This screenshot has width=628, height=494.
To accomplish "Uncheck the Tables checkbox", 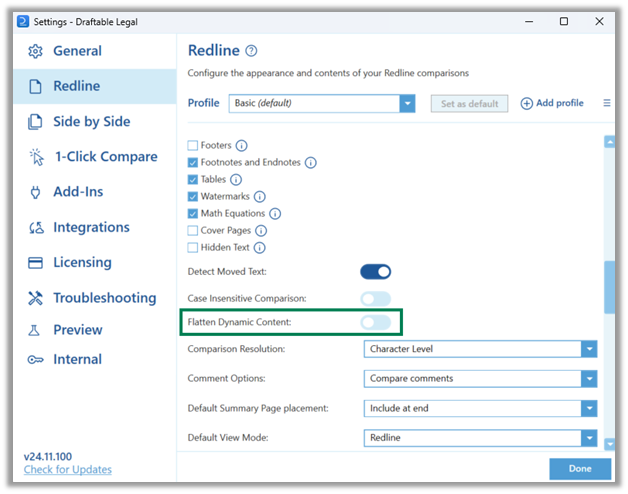I will coord(193,179).
